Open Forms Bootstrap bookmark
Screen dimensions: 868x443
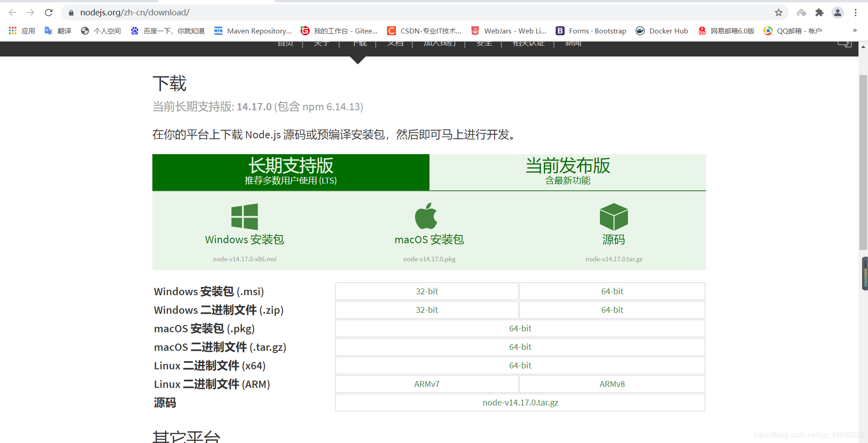[591, 31]
